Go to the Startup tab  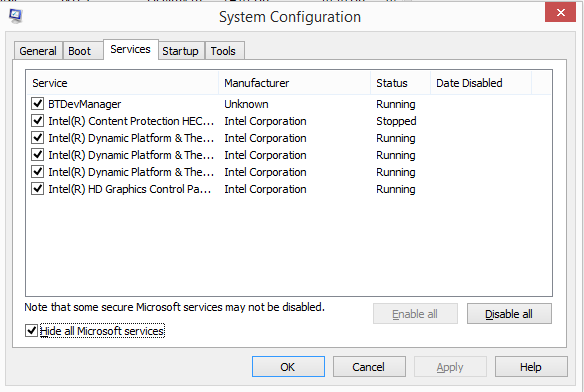pyautogui.click(x=181, y=51)
